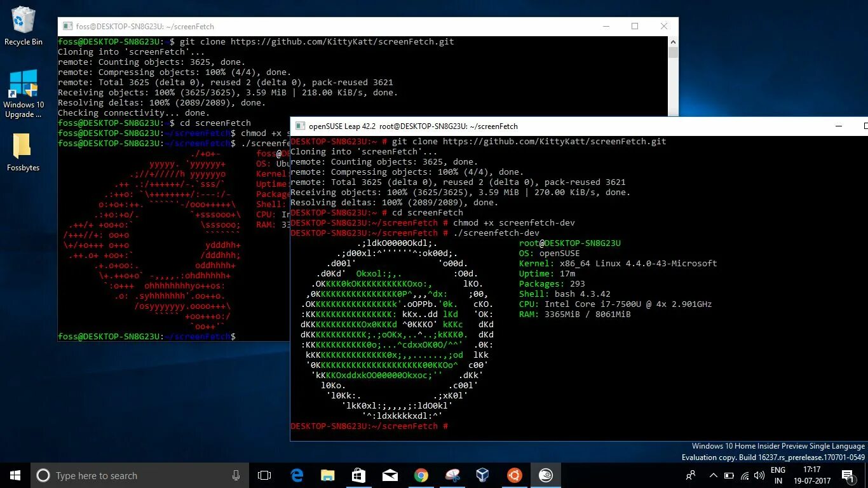The height and width of the screenshot is (488, 868).
Task: Launch Microsoft Edge from the taskbar
Action: coord(297,475)
